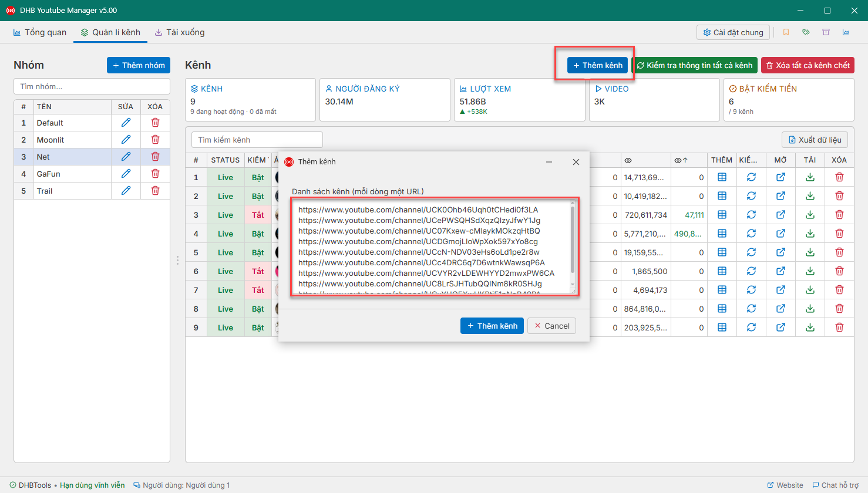Focus the Tìm nhóm search field
This screenshot has width=868, height=493.
click(x=92, y=86)
